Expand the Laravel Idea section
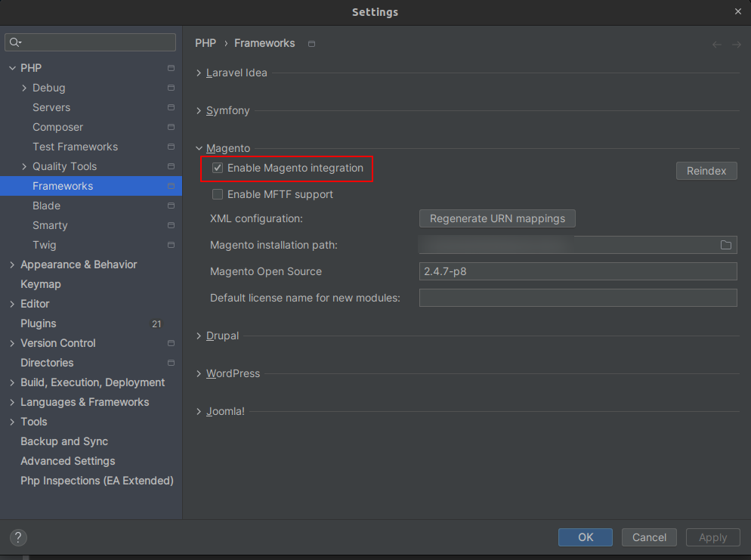 [x=199, y=73]
